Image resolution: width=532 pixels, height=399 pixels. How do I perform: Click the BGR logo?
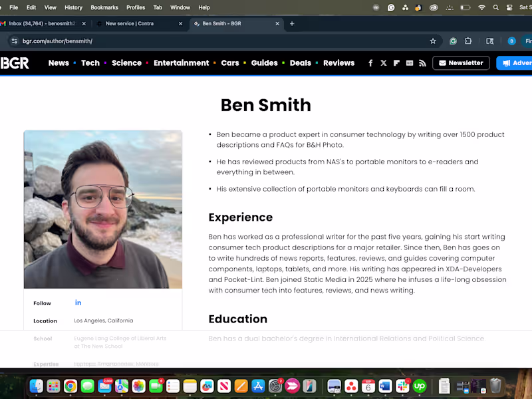point(15,63)
